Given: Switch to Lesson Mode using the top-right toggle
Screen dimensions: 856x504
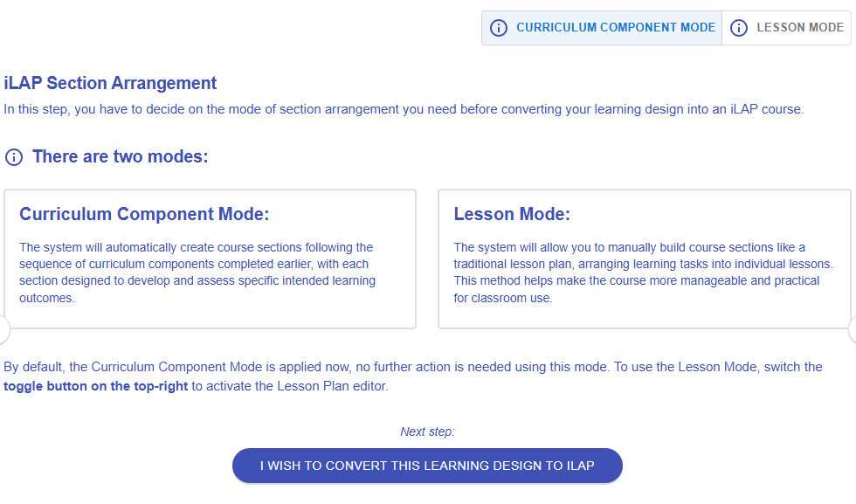Looking at the screenshot, I should tap(799, 28).
